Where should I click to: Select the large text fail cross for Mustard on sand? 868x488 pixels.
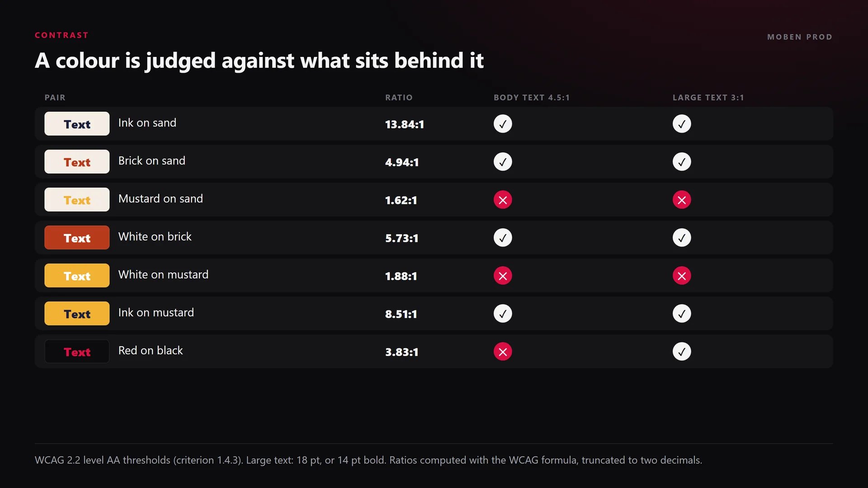click(x=682, y=200)
